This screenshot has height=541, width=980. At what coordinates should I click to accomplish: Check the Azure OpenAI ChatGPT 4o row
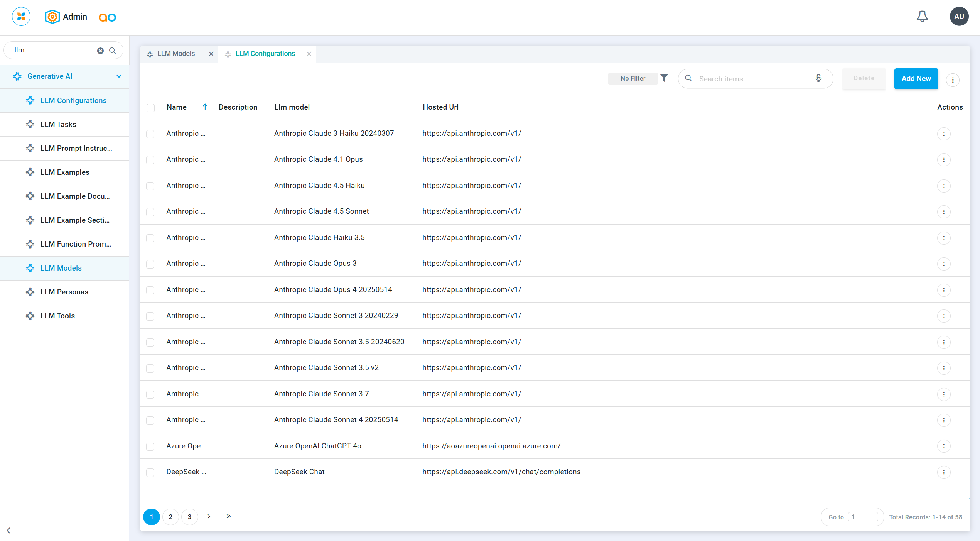click(150, 446)
